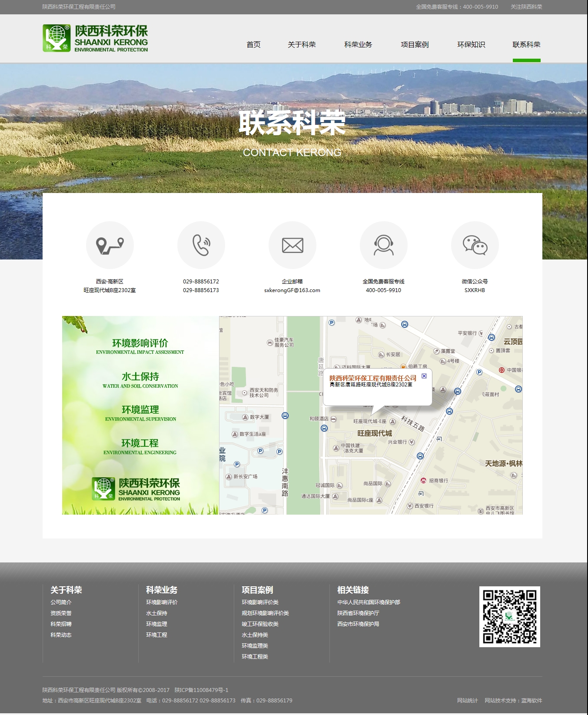
Task: Open footer link 规划环境影响评价类
Action: (265, 613)
